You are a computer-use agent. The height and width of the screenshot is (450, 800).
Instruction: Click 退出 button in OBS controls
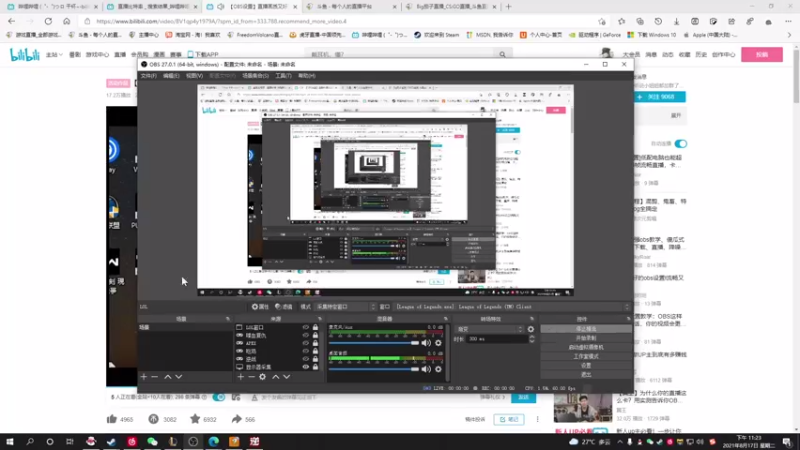[586, 375]
